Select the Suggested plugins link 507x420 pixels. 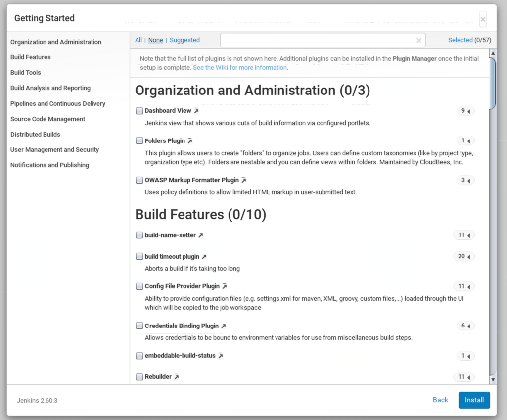184,40
